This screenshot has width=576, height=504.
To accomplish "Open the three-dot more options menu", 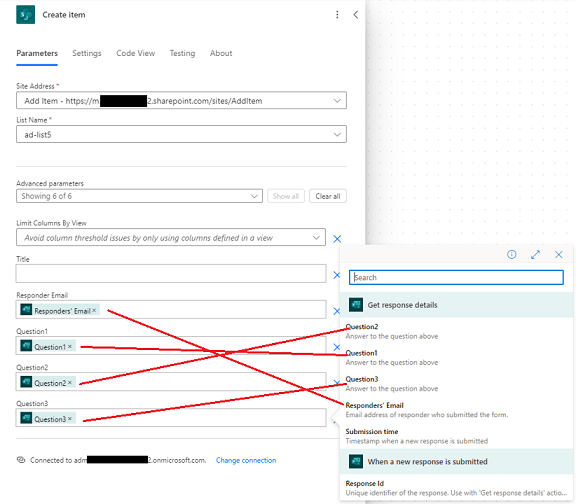I will (x=337, y=15).
